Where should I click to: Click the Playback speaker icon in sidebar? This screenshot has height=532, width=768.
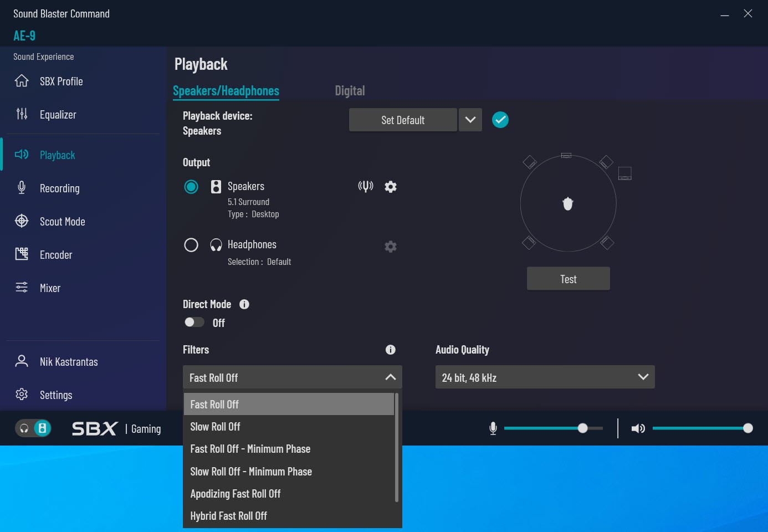(x=22, y=155)
